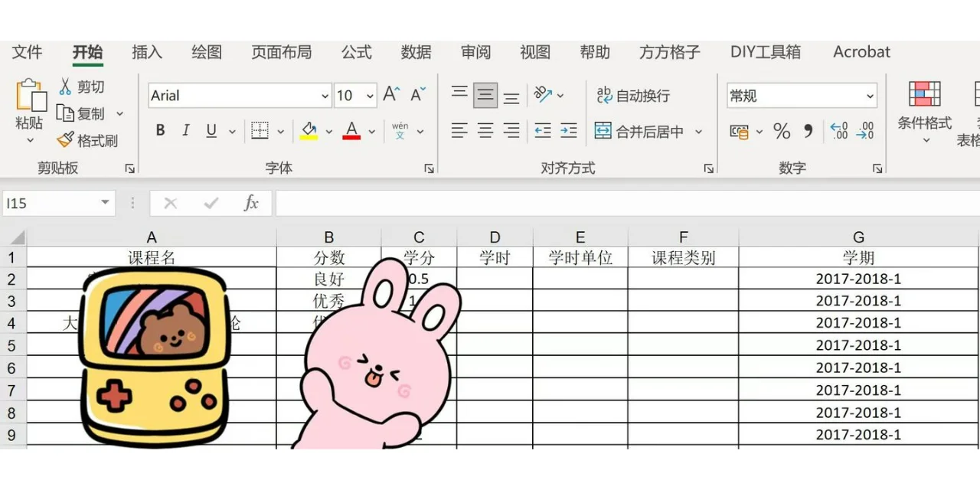Open the 常规 number format dropdown
Viewport: 980px width, 490px height.
pyautogui.click(x=870, y=96)
